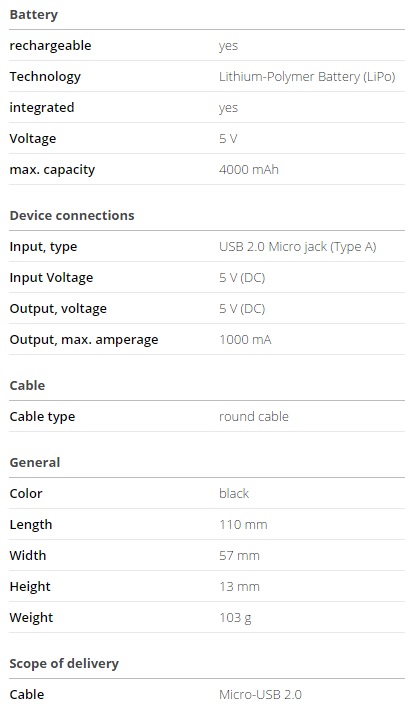Click the 1000 mA amperage value
413x708 pixels.
point(245,340)
